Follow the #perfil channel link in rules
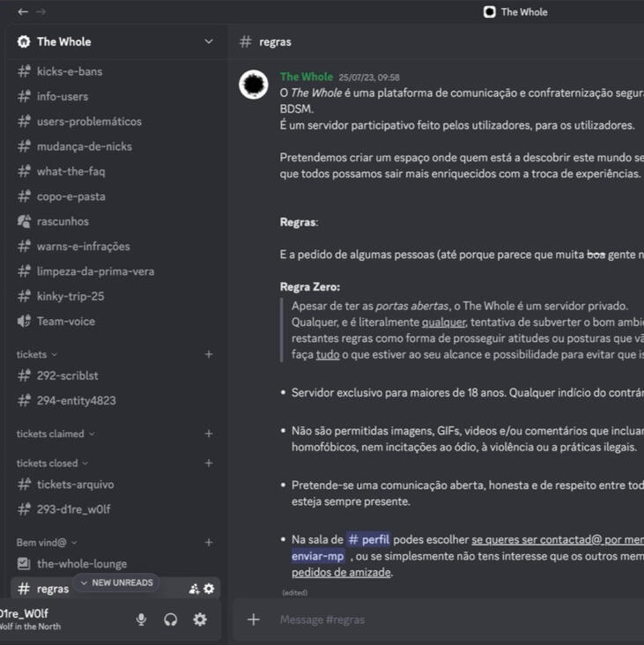The width and height of the screenshot is (644, 645). [x=366, y=539]
